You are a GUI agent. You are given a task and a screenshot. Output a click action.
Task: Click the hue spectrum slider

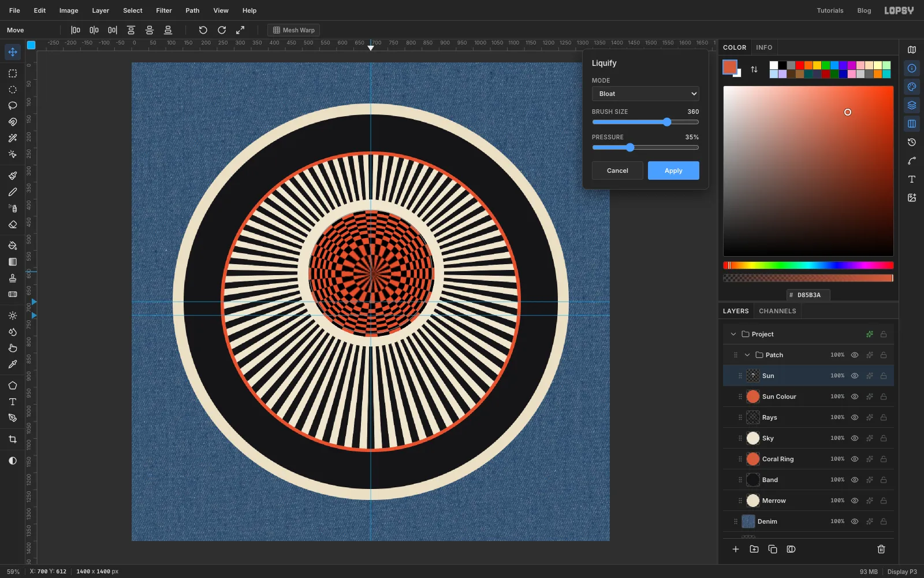tap(808, 265)
